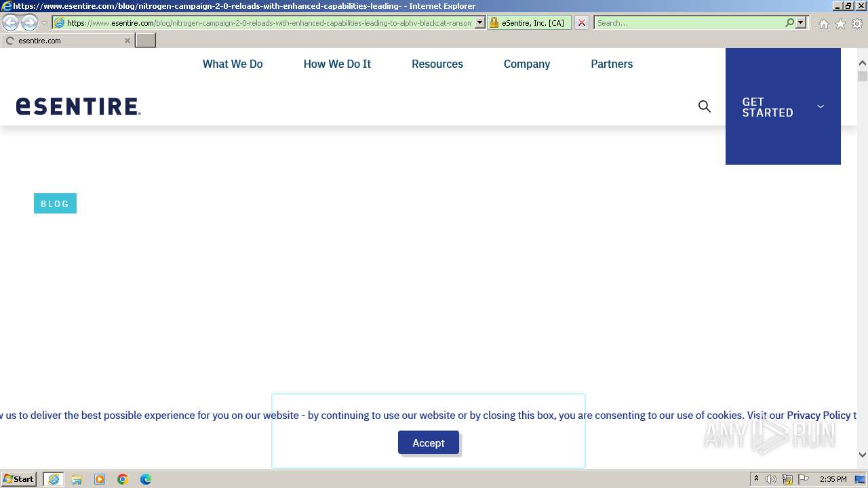Go to the Home page icon
868x488 pixels.
click(823, 24)
